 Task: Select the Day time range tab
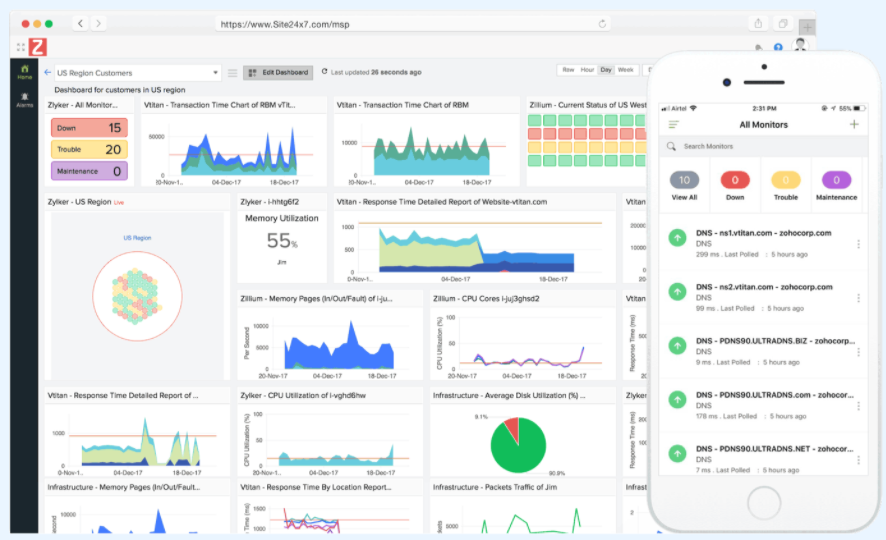[x=606, y=70]
